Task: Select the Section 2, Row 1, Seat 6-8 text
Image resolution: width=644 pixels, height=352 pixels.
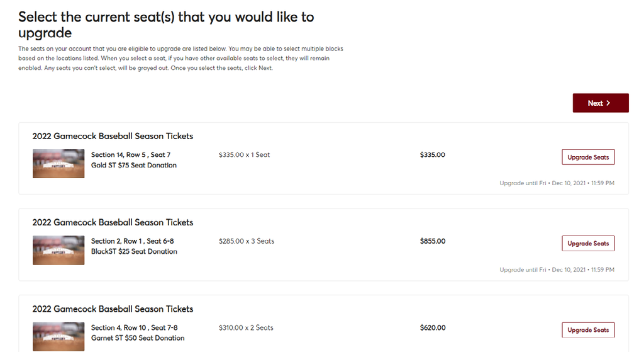Action: (132, 241)
